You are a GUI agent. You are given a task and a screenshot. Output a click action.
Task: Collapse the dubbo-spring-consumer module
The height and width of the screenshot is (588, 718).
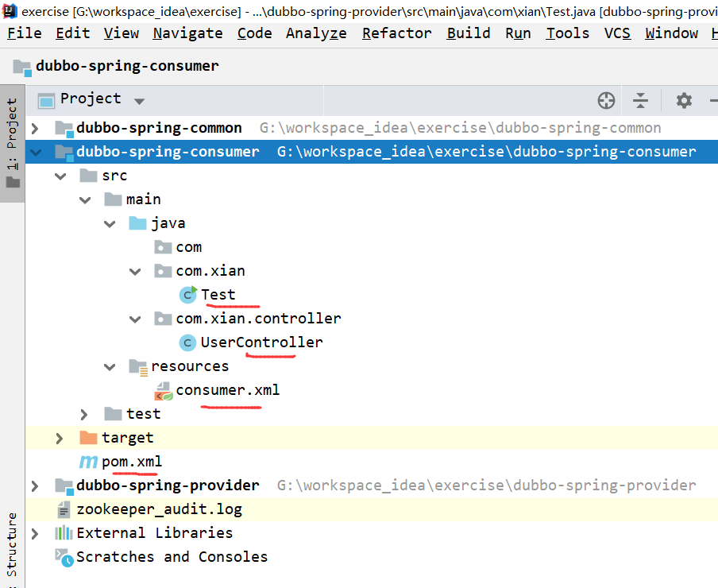pyautogui.click(x=36, y=152)
